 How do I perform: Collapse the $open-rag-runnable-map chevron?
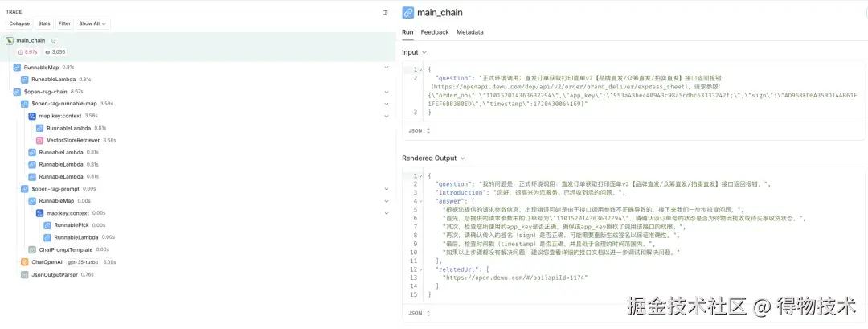tap(387, 104)
